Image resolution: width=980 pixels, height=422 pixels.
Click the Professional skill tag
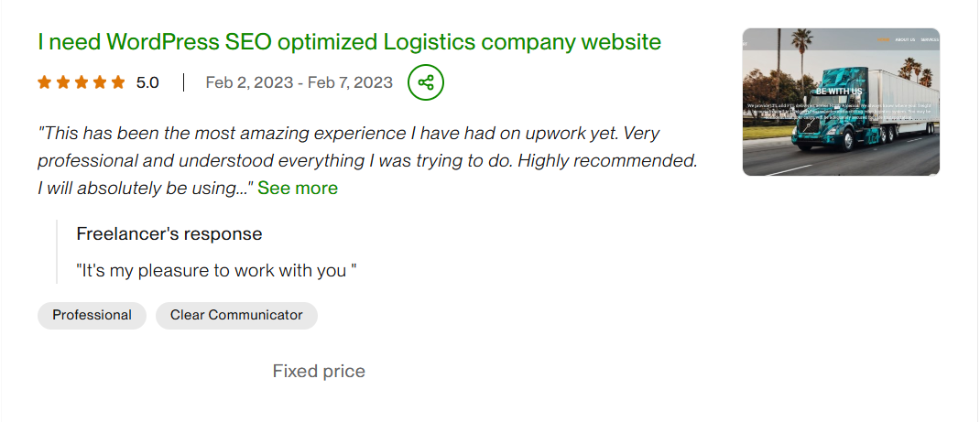92,315
